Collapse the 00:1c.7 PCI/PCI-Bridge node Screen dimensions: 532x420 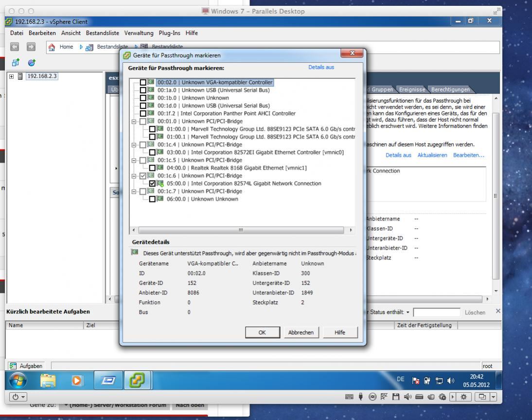pyautogui.click(x=134, y=192)
